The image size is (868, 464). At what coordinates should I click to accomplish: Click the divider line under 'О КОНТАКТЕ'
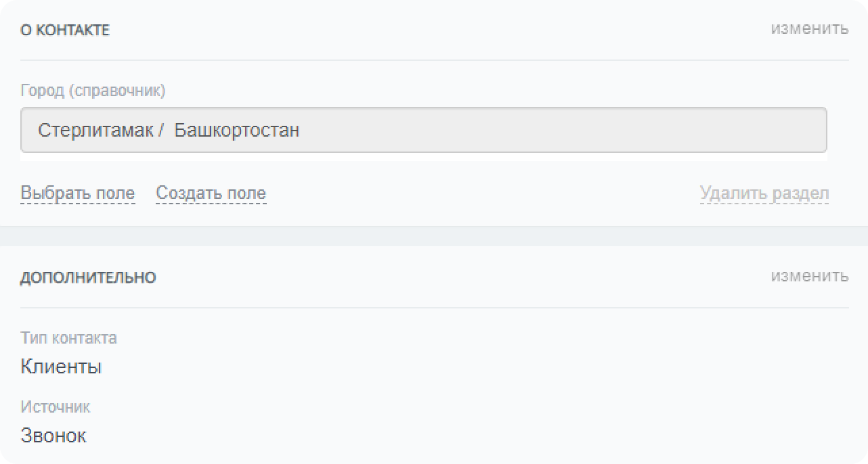point(433,60)
